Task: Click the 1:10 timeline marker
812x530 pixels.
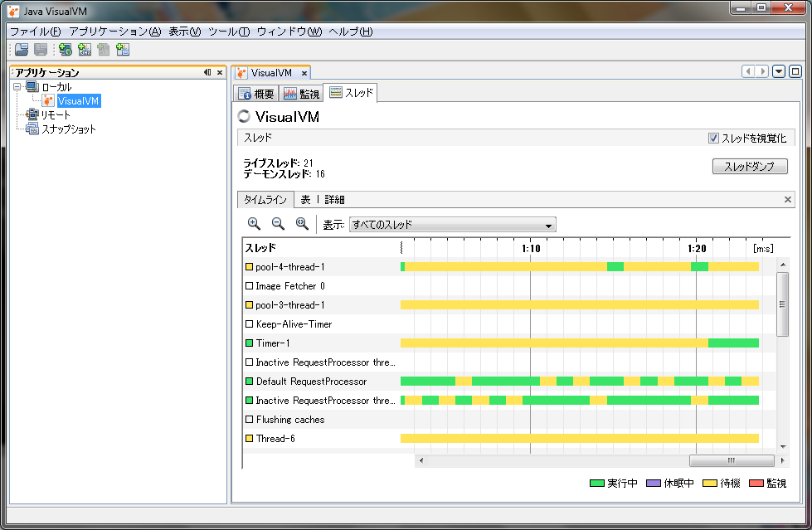Action: point(531,249)
